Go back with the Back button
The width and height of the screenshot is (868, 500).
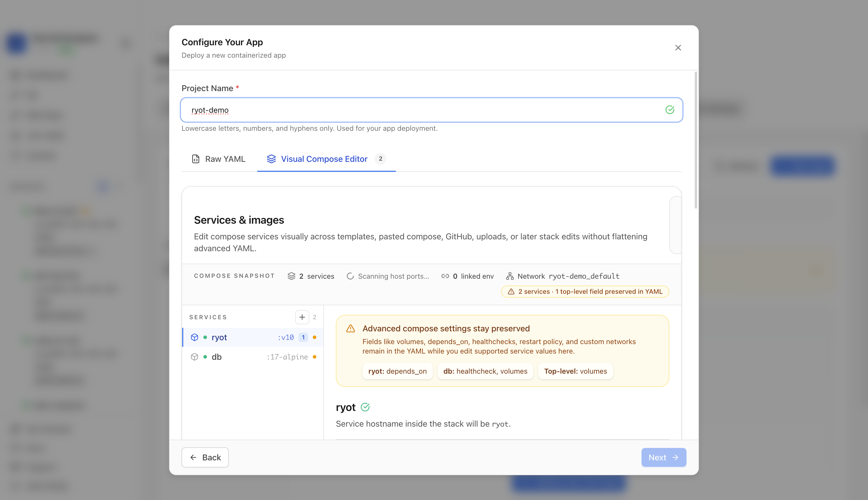click(x=205, y=457)
